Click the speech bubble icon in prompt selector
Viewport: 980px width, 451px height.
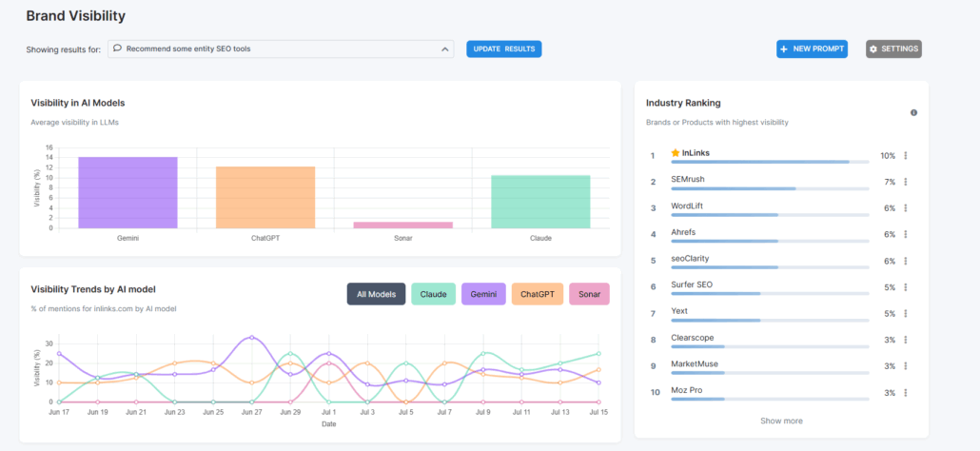[117, 49]
